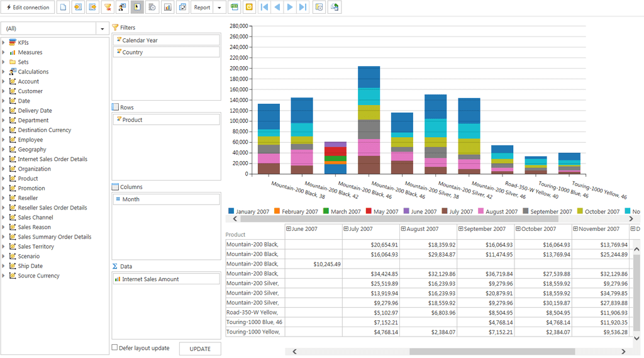Go to last page with skip-forward icon
The width and height of the screenshot is (644, 358).
(x=303, y=7)
